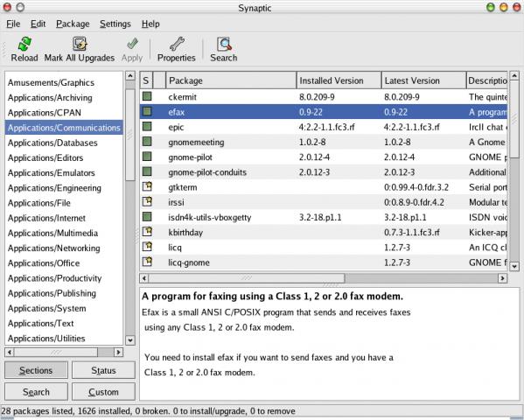This screenshot has width=524, height=420.
Task: Open the Settings menu
Action: [x=115, y=24]
